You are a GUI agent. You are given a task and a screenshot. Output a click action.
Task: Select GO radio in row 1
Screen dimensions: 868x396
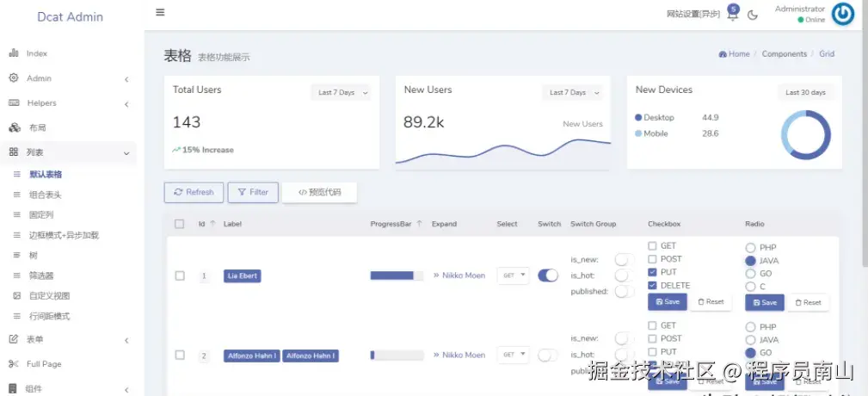pos(750,274)
